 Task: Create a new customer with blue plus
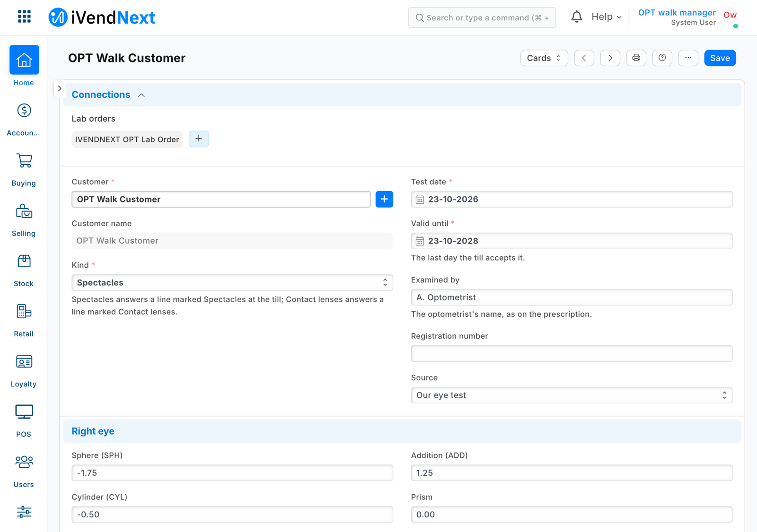point(384,199)
